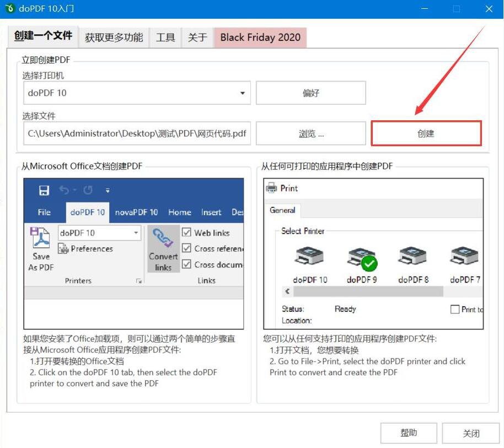504x448 pixels.
Task: Click '从Microsoft Office文档创建PDF' heading
Action: coord(82,166)
